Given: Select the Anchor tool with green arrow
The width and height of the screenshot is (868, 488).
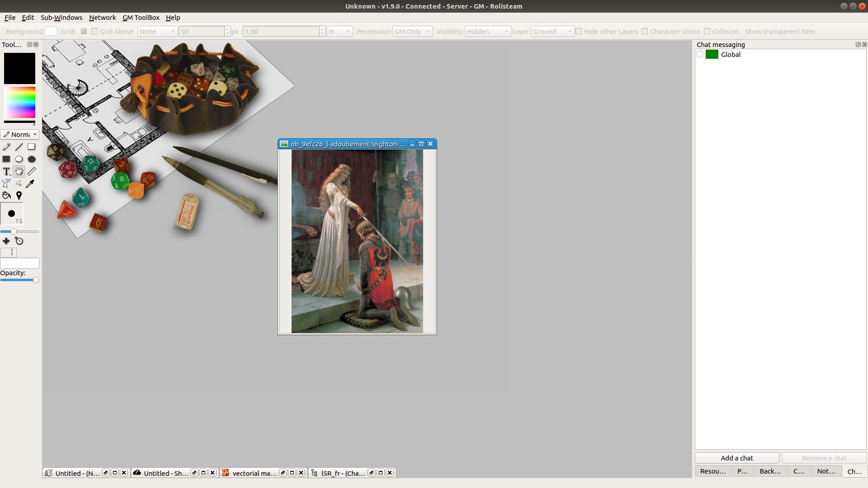Looking at the screenshot, I should [x=19, y=183].
